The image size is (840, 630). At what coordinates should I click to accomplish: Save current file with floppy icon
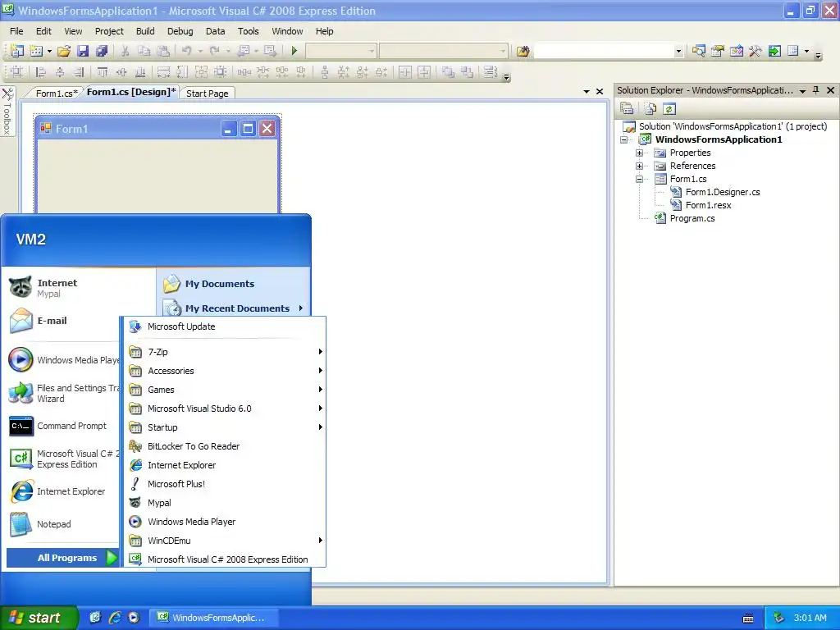83,51
